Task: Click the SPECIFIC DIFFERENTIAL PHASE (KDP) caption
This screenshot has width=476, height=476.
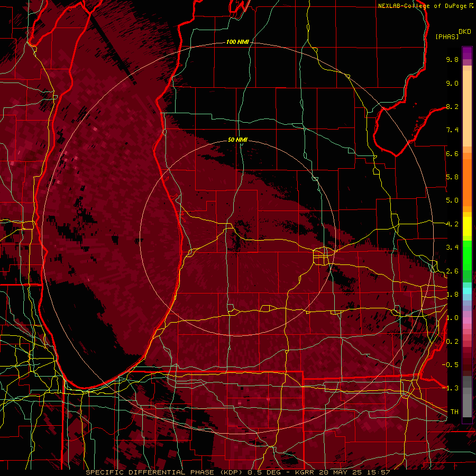Action: pos(165,472)
